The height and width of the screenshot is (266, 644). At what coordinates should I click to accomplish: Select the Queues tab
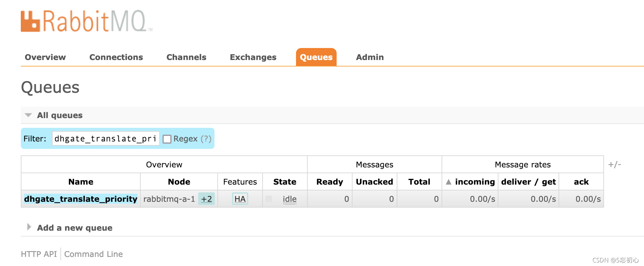point(316,57)
